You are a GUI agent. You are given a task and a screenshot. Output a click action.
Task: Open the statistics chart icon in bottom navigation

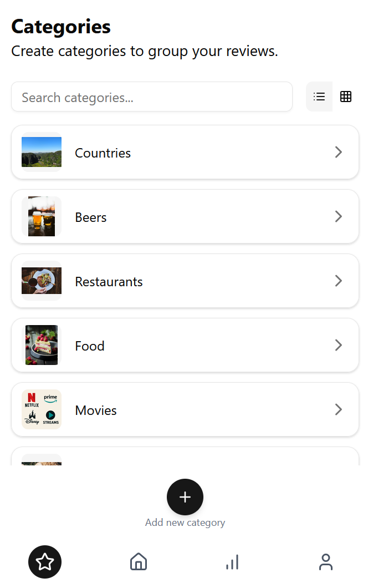[232, 561]
